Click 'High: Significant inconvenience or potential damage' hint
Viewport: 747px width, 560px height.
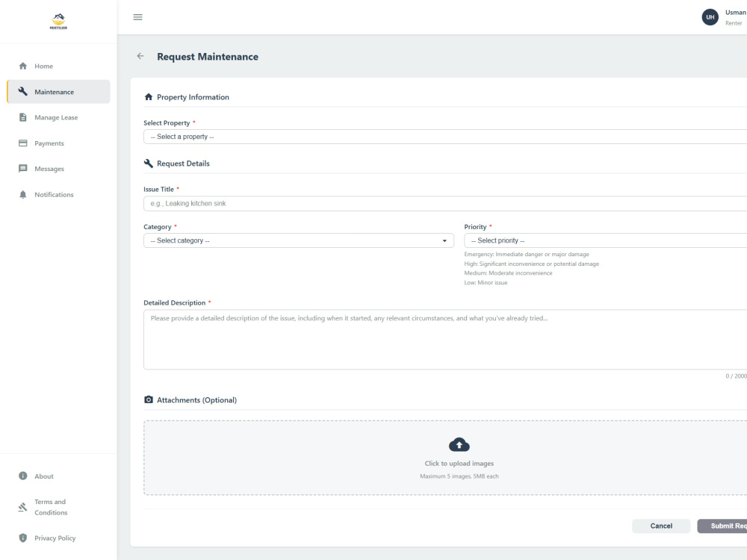[532, 264]
